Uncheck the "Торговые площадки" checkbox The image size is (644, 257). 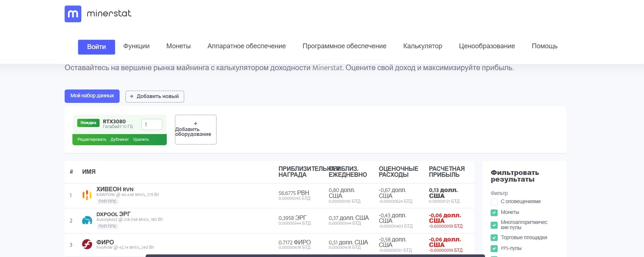click(494, 238)
